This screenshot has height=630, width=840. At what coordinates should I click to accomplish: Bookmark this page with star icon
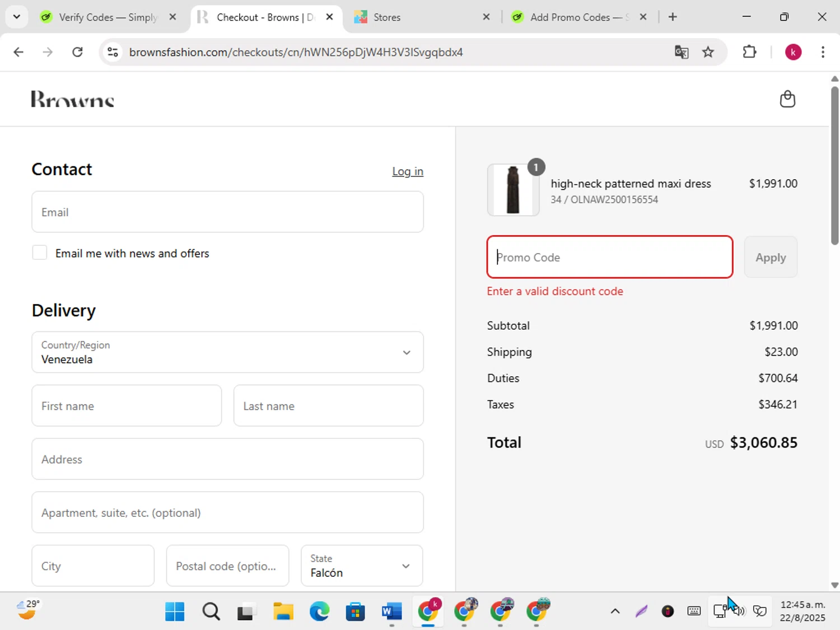pyautogui.click(x=708, y=52)
